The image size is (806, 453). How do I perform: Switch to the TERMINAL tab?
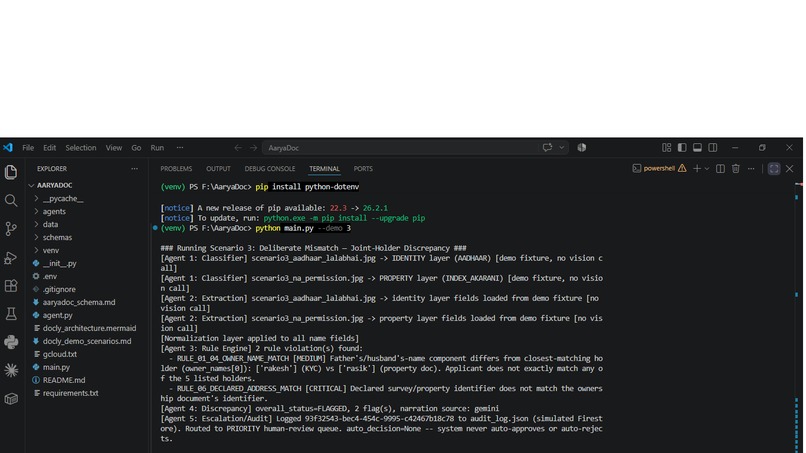(324, 169)
